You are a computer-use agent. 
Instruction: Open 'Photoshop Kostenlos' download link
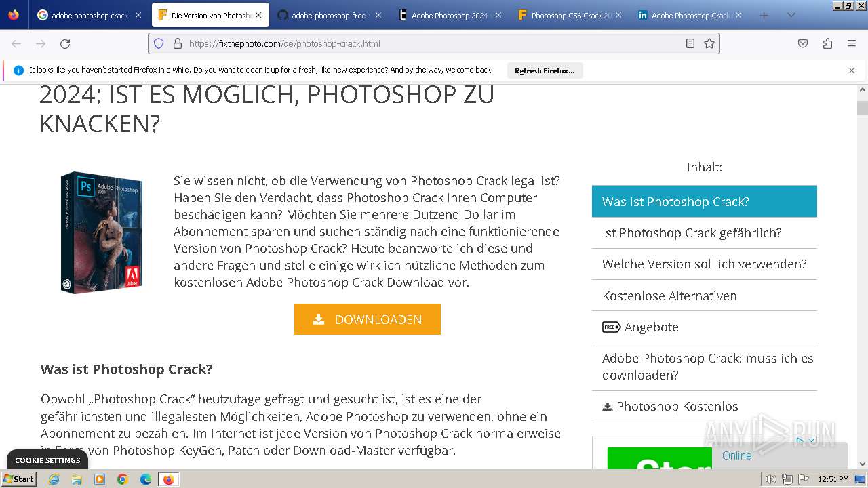tap(704, 407)
